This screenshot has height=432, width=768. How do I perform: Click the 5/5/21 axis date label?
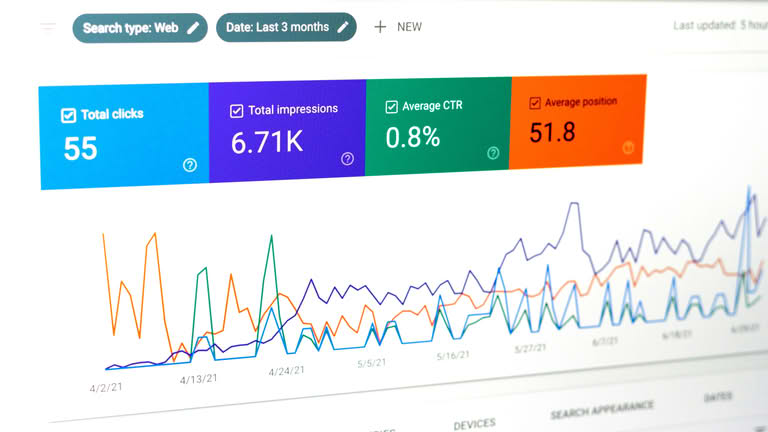(372, 363)
